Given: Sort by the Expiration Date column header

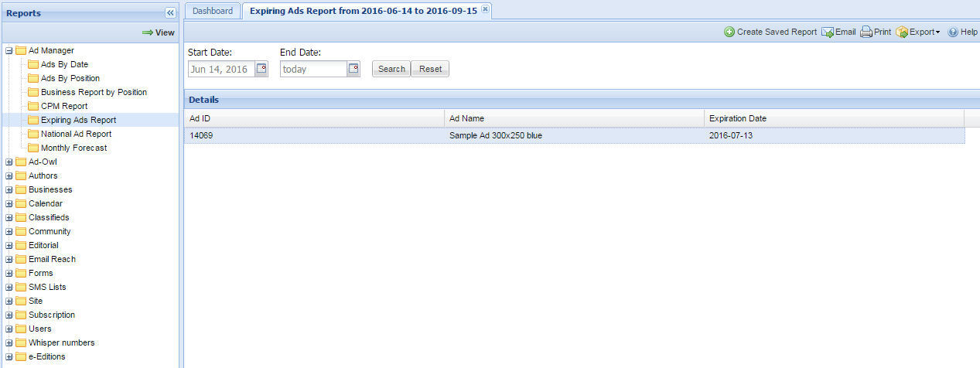Looking at the screenshot, I should coord(834,118).
